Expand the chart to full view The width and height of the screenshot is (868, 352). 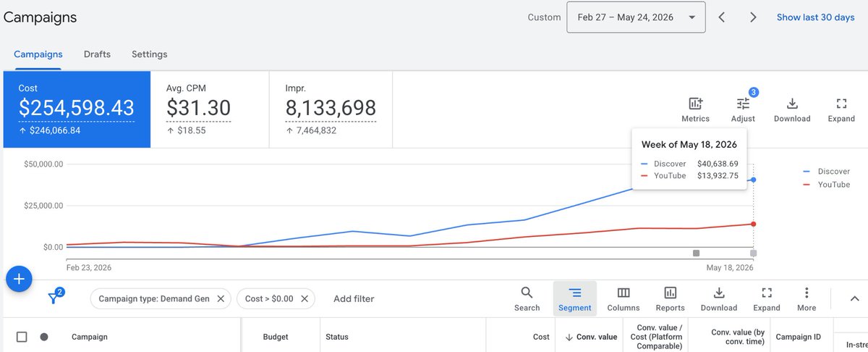[841, 104]
